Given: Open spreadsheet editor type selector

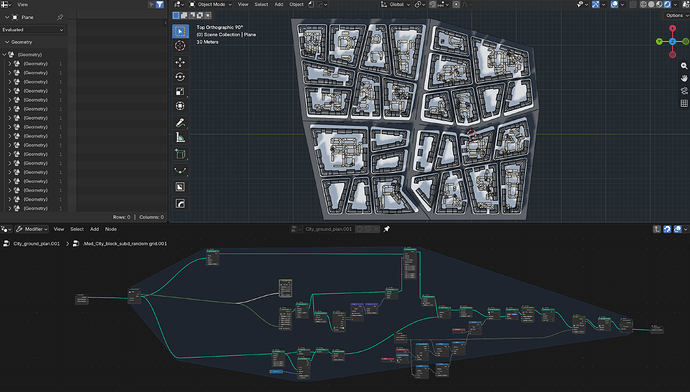Looking at the screenshot, I should (x=6, y=4).
